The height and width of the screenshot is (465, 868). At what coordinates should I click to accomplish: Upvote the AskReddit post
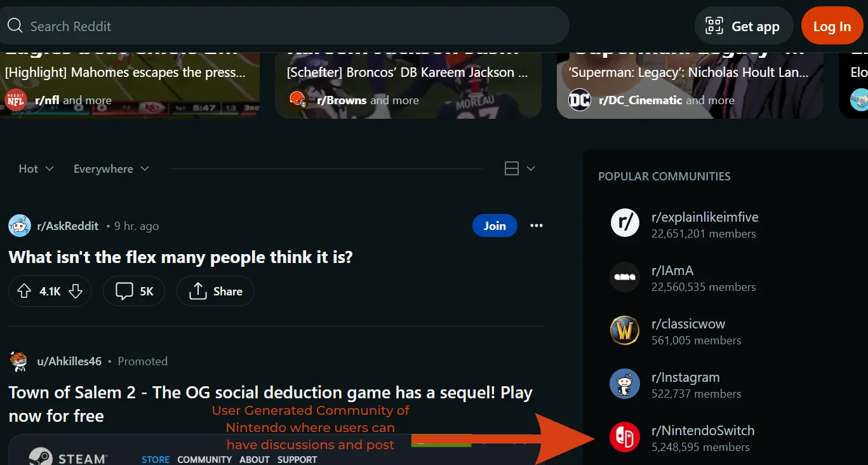point(24,290)
